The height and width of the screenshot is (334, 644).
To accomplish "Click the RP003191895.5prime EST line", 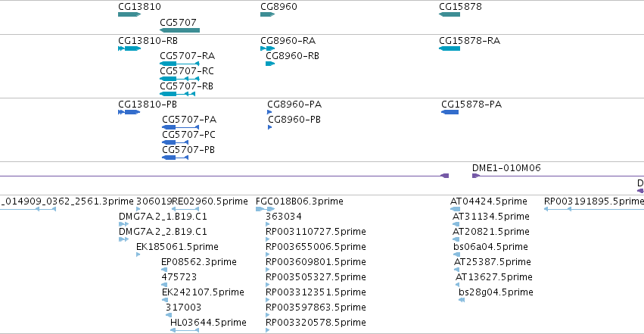I will [x=594, y=209].
